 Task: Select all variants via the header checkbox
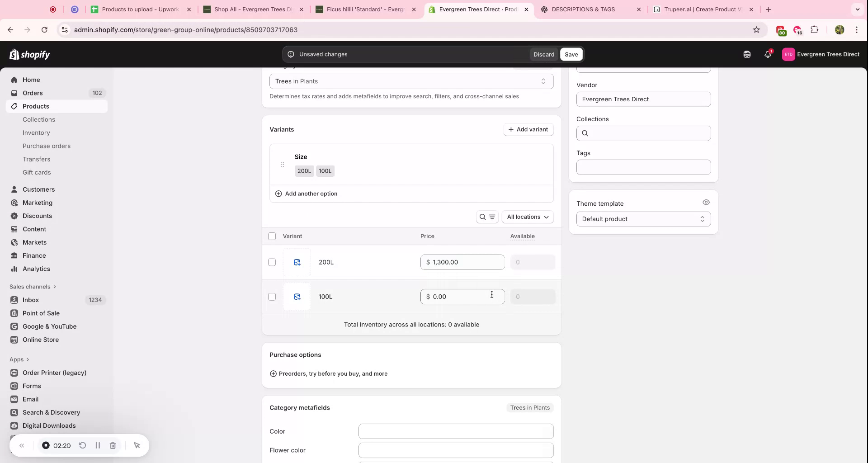pos(272,236)
